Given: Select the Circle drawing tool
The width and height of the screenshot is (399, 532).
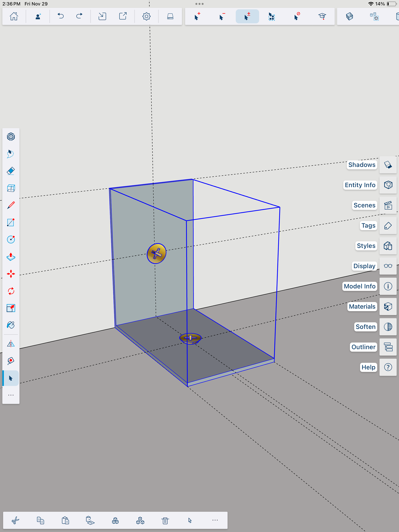Looking at the screenshot, I should (x=11, y=240).
